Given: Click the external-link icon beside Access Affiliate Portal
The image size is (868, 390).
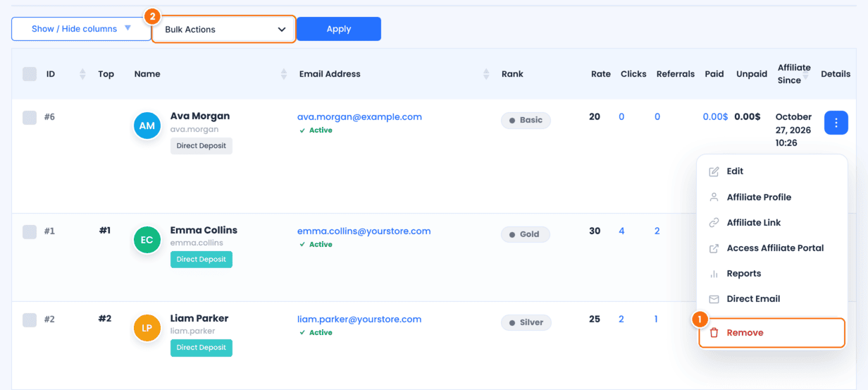Looking at the screenshot, I should pyautogui.click(x=714, y=248).
